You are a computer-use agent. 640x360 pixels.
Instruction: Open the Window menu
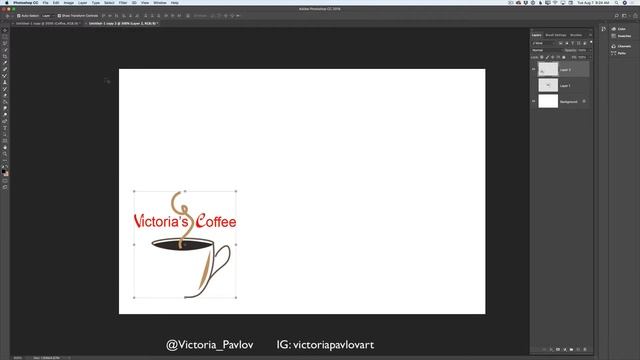point(160,3)
